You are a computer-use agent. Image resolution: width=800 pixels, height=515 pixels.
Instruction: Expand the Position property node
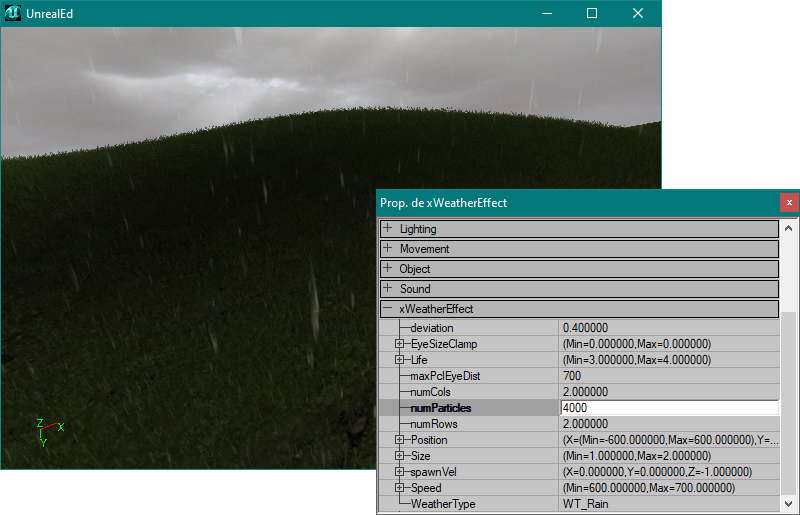pyautogui.click(x=400, y=440)
